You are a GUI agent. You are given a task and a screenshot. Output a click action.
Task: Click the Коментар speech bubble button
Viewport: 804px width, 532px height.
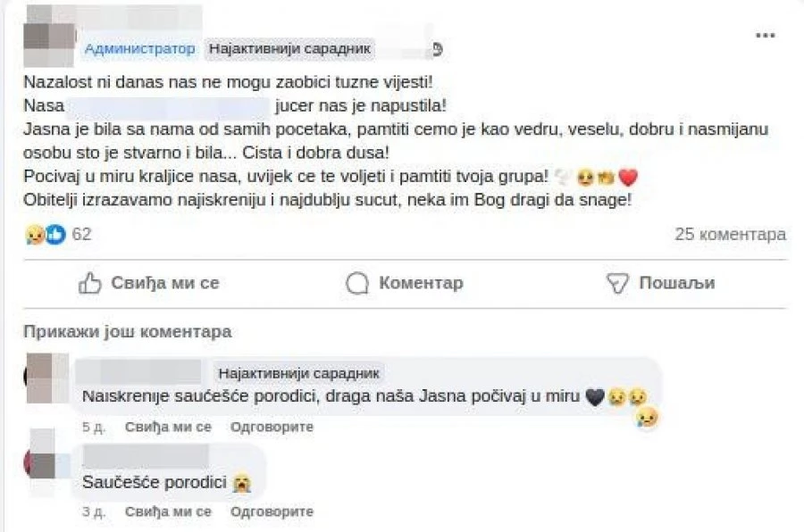(x=405, y=284)
